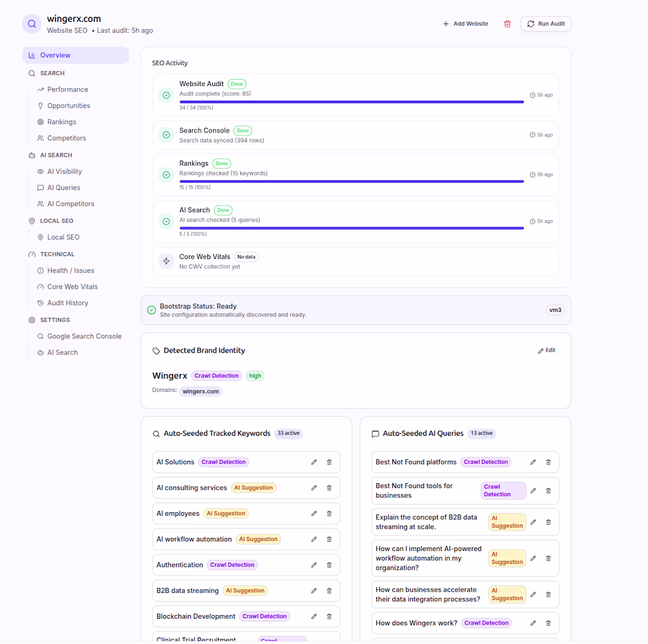
Task: Delete the Blockchain Development keyword
Action: coord(329,616)
